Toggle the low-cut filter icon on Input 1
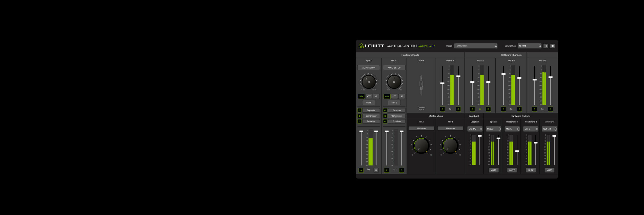 (x=369, y=96)
